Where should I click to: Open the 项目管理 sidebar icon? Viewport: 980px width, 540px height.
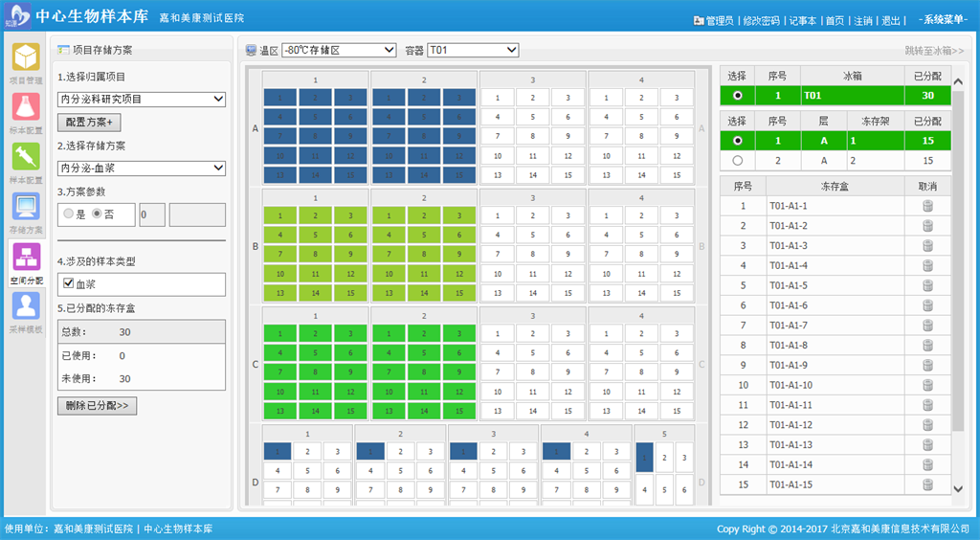tap(26, 59)
